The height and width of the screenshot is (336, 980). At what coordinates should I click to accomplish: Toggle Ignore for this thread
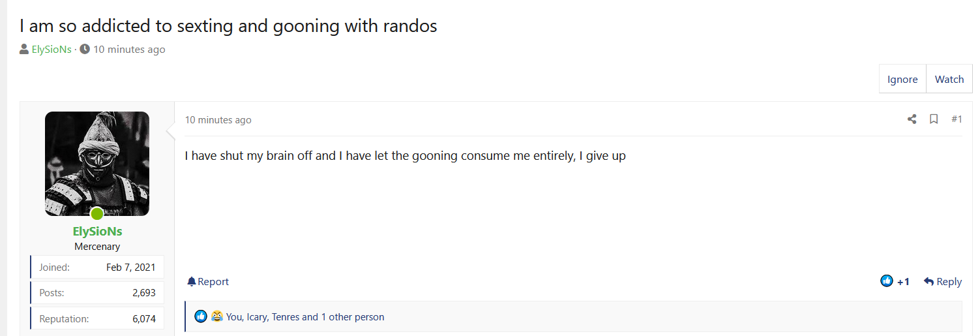tap(902, 79)
